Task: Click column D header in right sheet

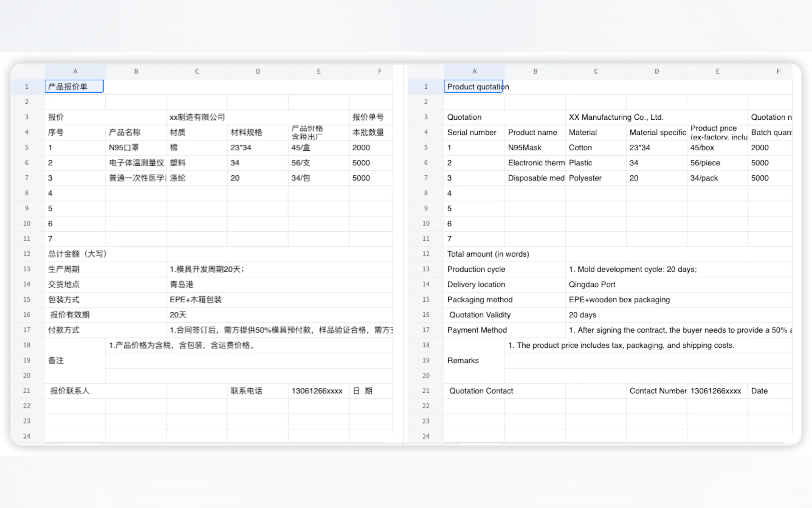Action: point(656,71)
